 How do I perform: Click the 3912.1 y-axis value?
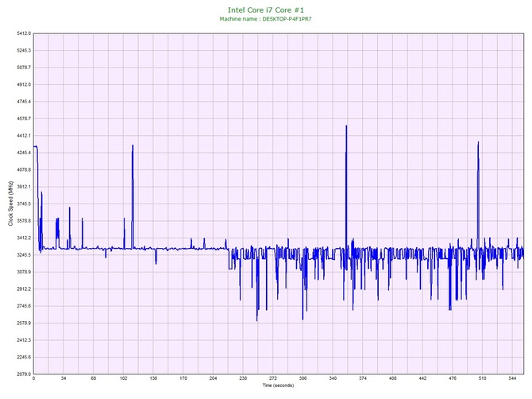pos(24,187)
